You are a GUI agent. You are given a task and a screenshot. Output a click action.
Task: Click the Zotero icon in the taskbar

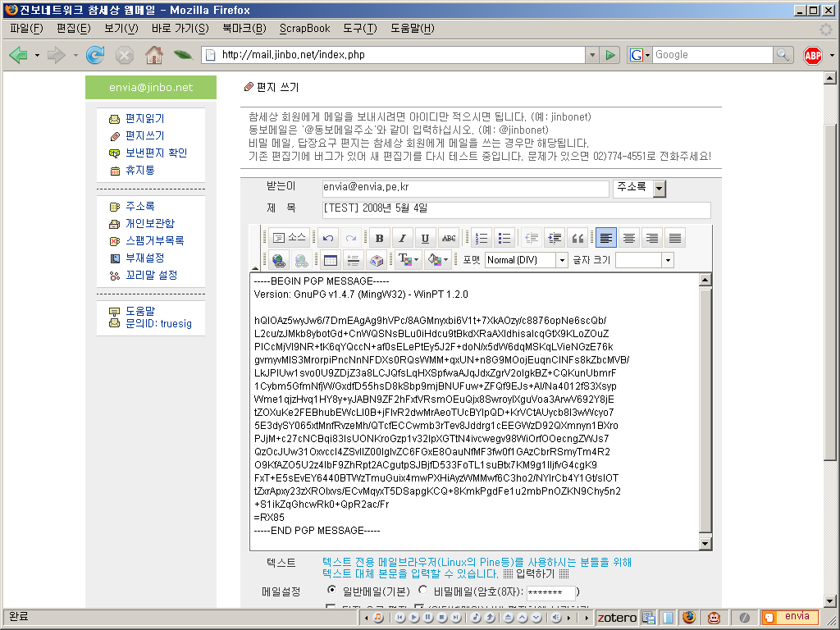point(617,617)
